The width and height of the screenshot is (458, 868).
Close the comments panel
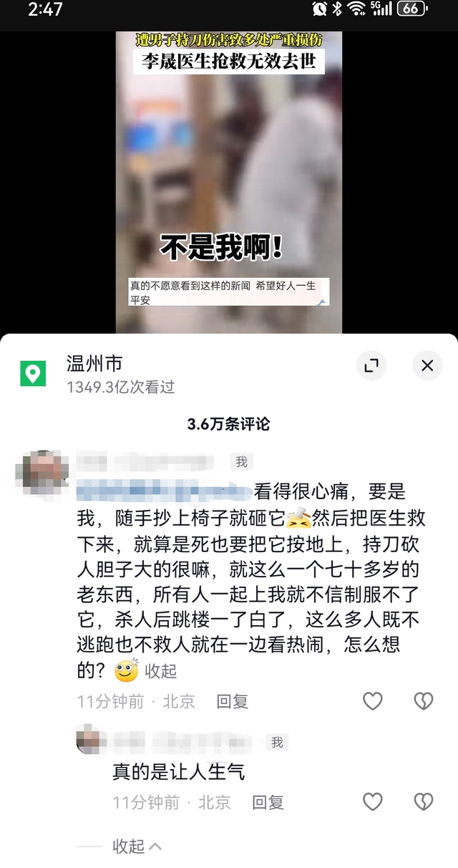pos(427,366)
